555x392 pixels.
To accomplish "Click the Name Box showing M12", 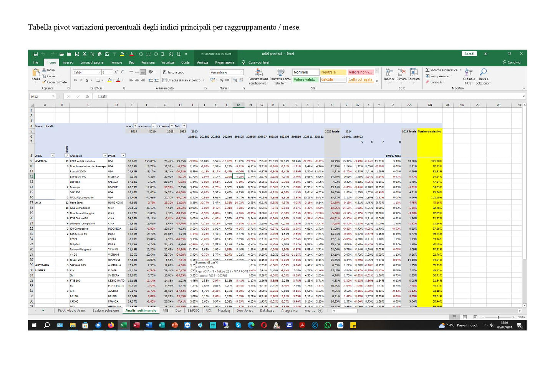I will point(43,96).
